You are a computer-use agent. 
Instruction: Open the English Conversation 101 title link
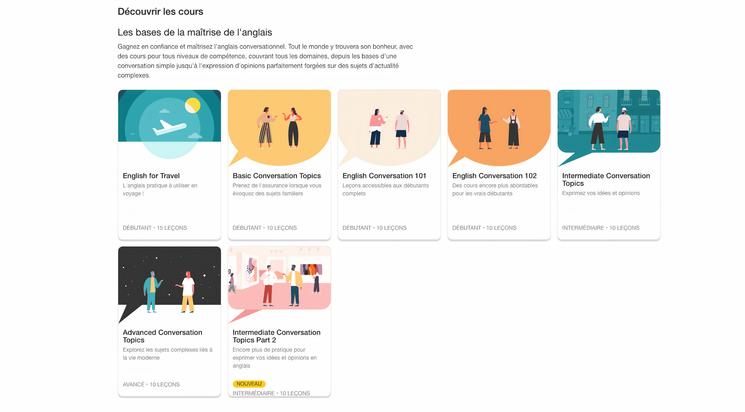tap(383, 176)
